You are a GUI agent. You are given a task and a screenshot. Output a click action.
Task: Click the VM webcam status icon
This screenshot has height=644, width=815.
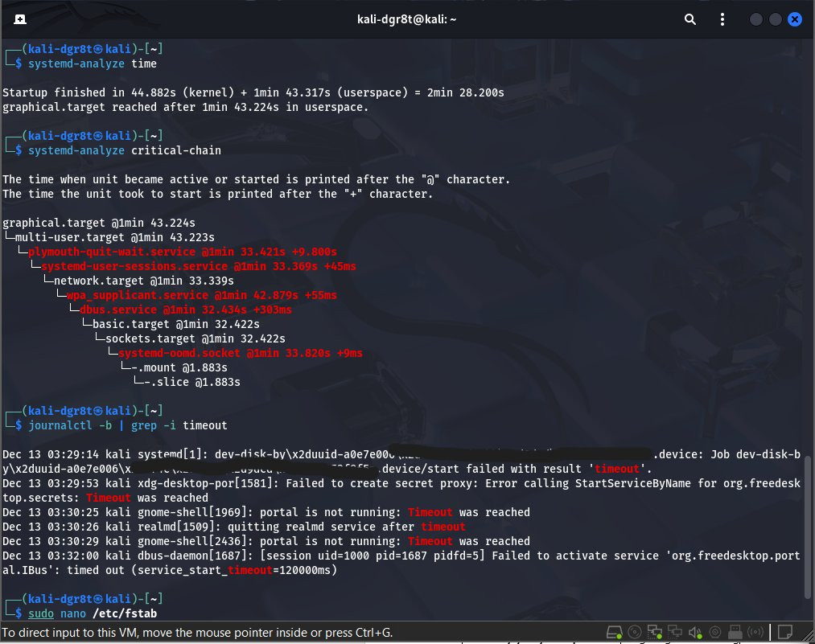click(715, 632)
